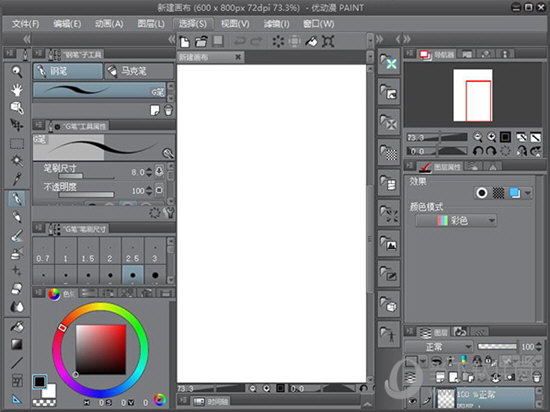The height and width of the screenshot is (412, 550).
Task: Adjust brush size value stepper arrows
Action: [x=149, y=172]
